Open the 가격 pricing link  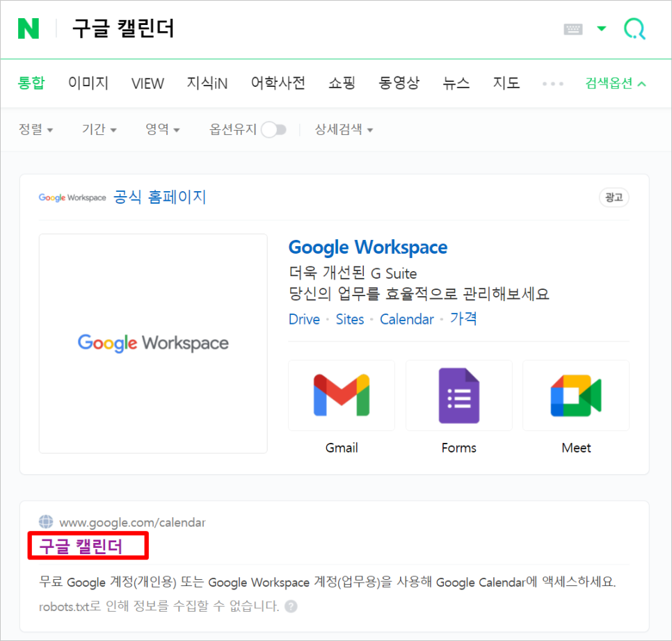[463, 318]
